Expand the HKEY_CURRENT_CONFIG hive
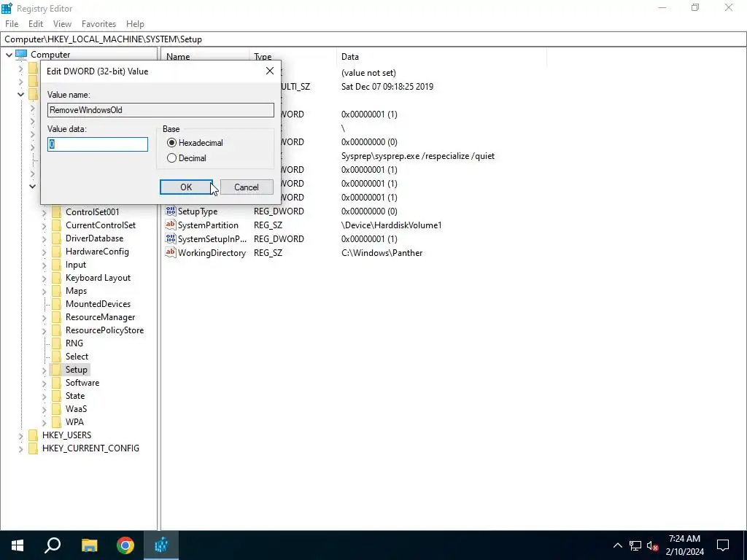The image size is (747, 560). coord(20,448)
